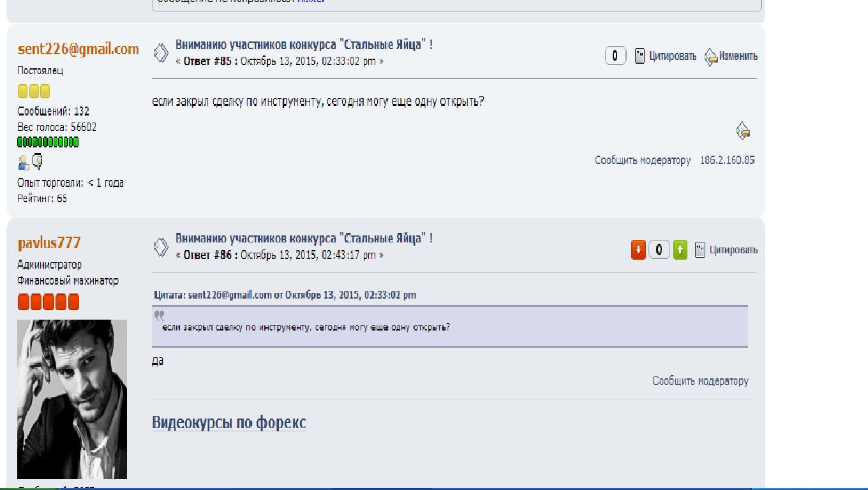Click the post icon beside reply #85 title
The image size is (868, 490).
[x=161, y=53]
